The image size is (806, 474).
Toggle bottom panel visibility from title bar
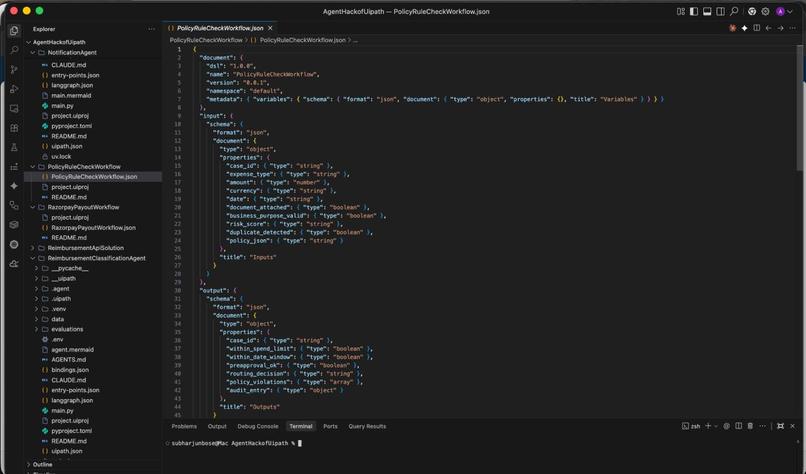point(707,11)
